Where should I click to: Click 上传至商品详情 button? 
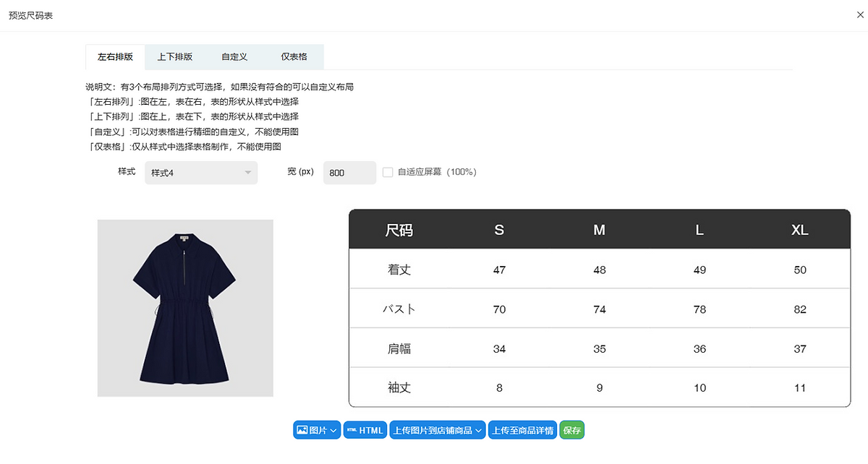(x=522, y=430)
